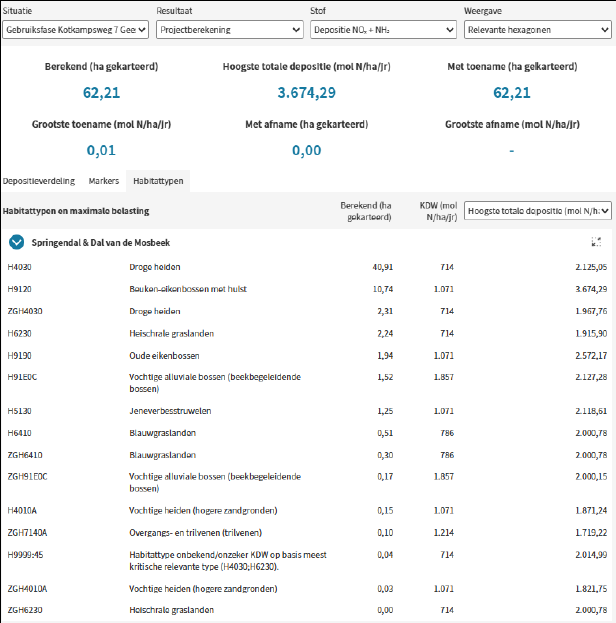Open the Situatie dropdown

(x=76, y=30)
